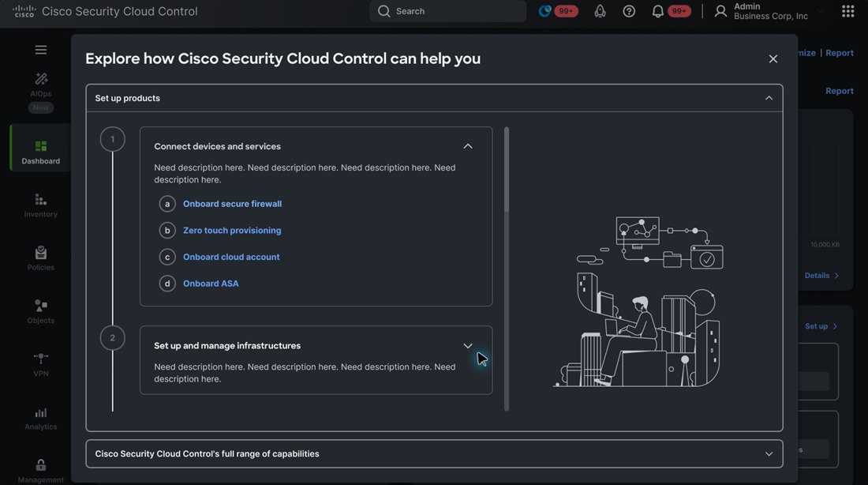Open Zero touch provisioning link
Viewport: 868px width, 485px height.
(x=232, y=231)
